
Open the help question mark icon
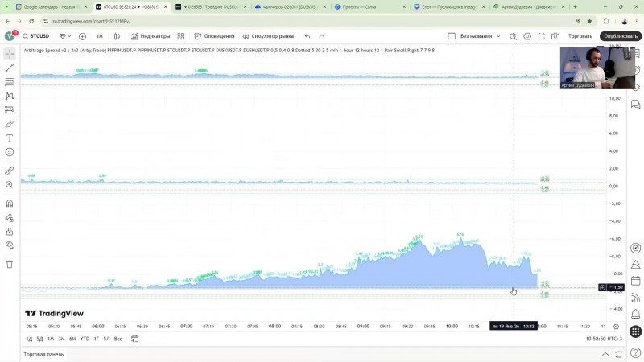(635, 352)
